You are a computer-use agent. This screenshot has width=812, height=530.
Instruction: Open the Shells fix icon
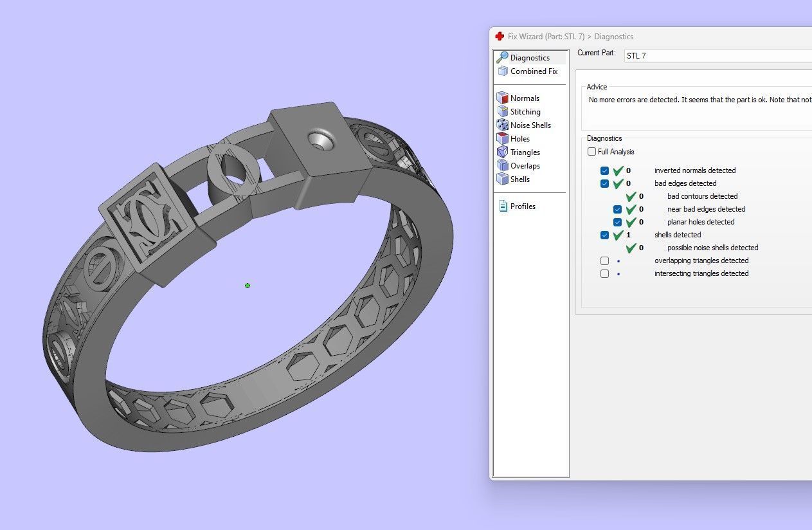502,179
